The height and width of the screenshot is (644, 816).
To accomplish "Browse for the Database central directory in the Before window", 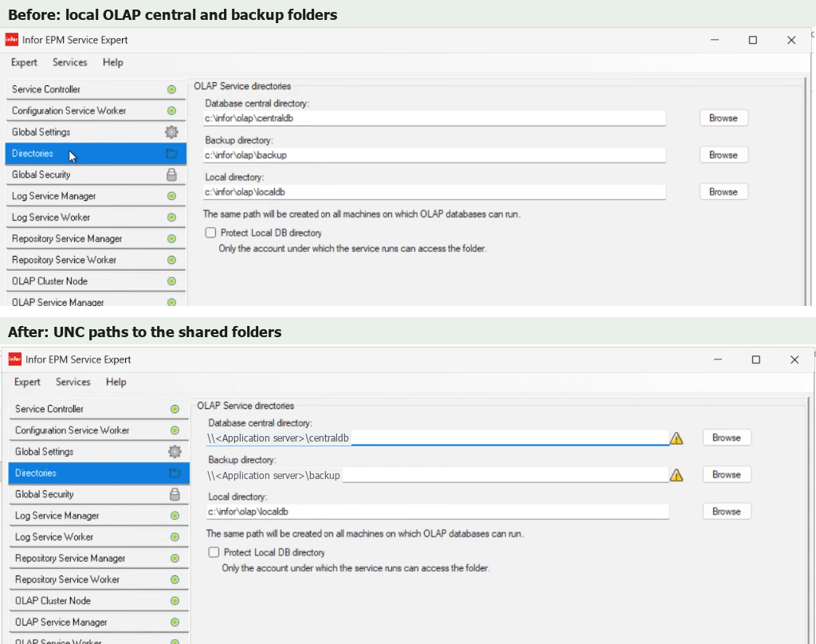I will pyautogui.click(x=724, y=118).
